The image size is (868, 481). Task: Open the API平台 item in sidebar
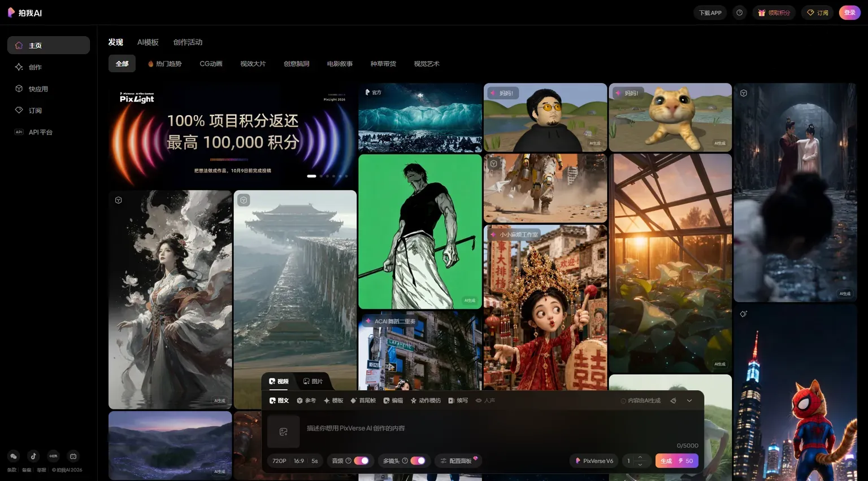49,132
